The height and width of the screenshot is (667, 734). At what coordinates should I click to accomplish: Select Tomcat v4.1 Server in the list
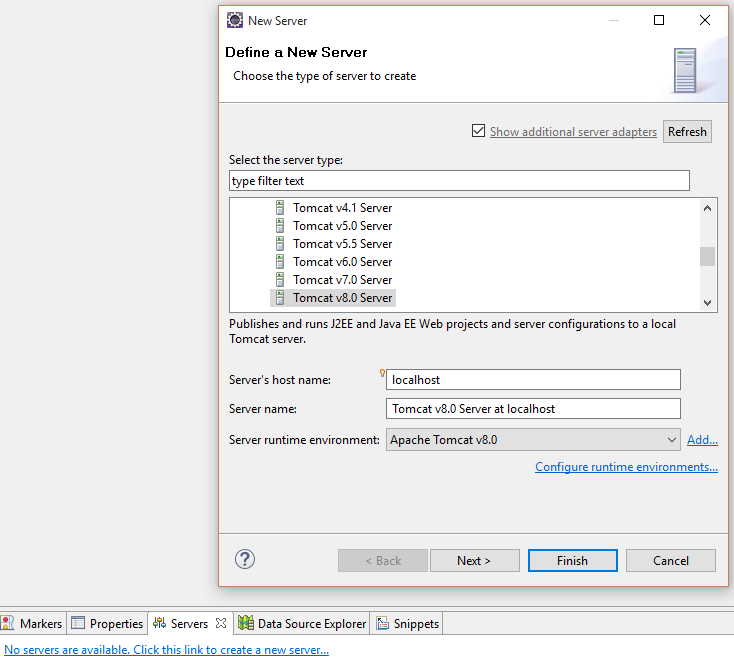(343, 208)
